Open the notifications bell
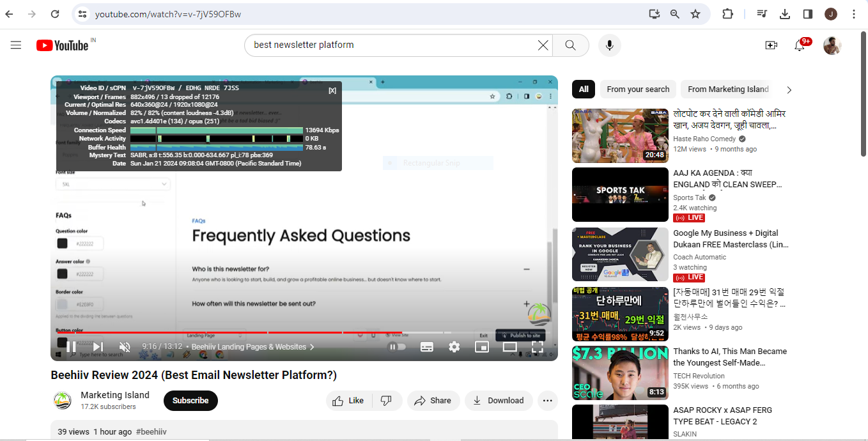This screenshot has width=868, height=441. (x=800, y=45)
